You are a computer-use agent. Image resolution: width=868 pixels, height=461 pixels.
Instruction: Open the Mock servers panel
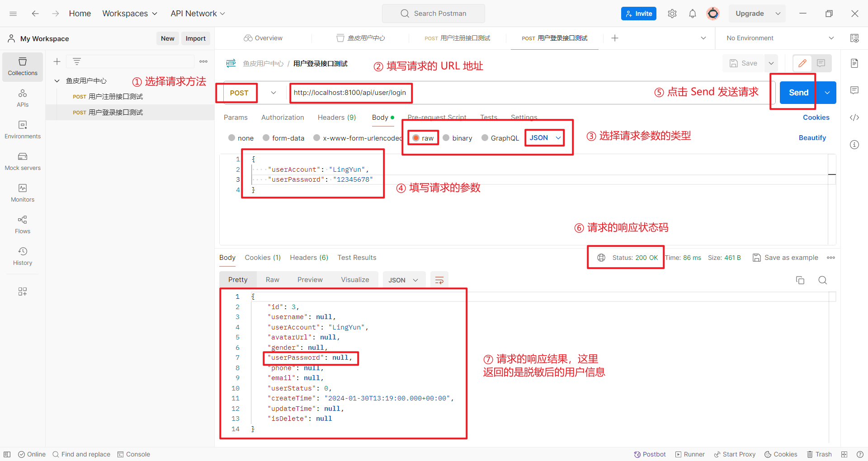[23, 161]
